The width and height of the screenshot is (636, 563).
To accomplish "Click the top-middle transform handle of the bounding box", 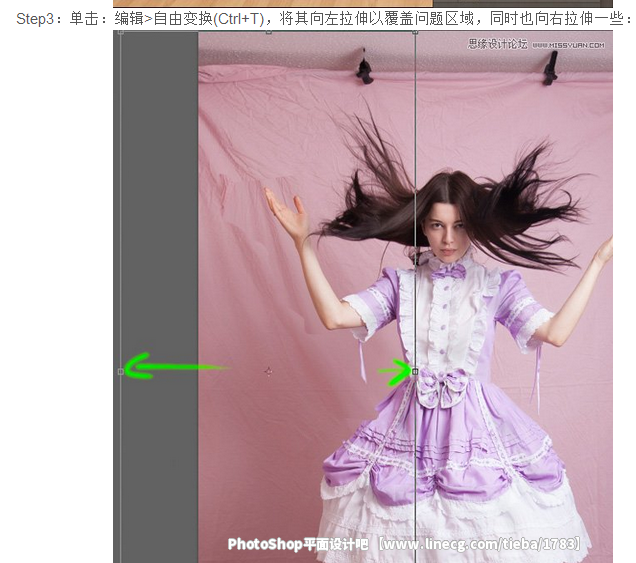I will (x=269, y=32).
